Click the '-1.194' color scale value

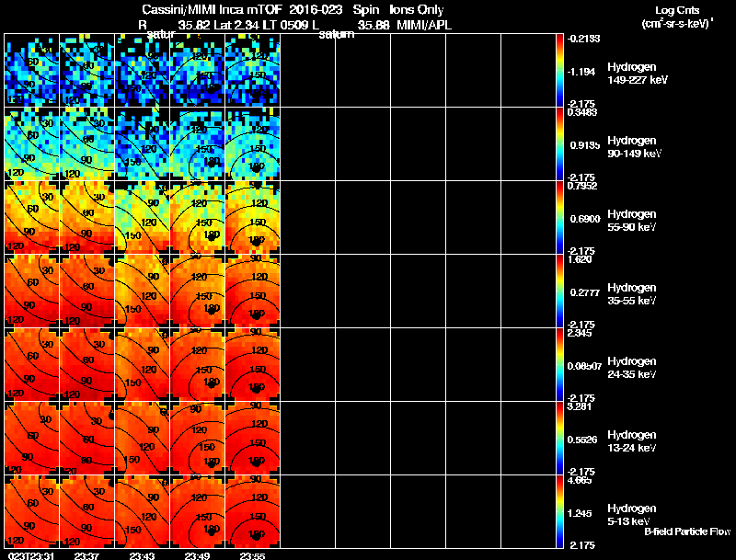581,72
